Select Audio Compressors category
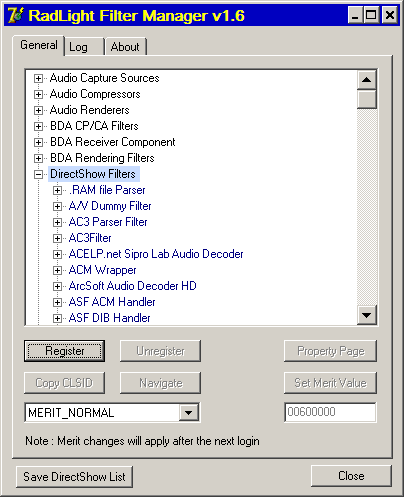404x497 pixels. coord(95,94)
